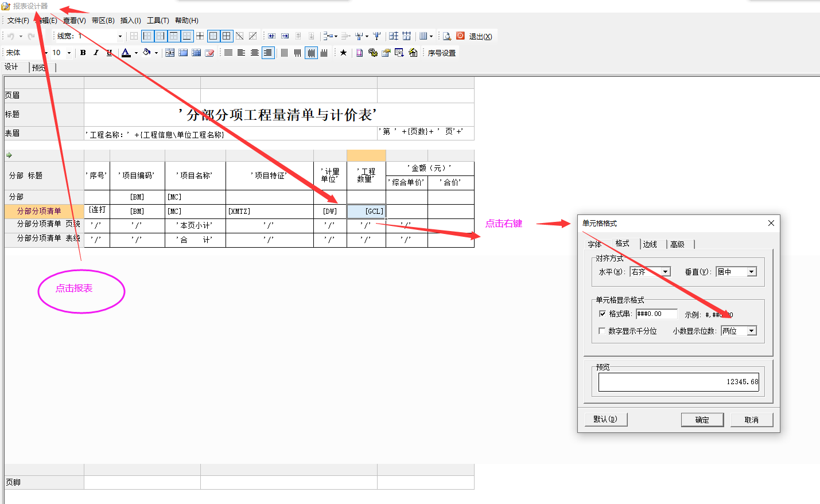820x504 pixels.
Task: Enable 数字显示千分位 checkbox
Action: pyautogui.click(x=602, y=331)
